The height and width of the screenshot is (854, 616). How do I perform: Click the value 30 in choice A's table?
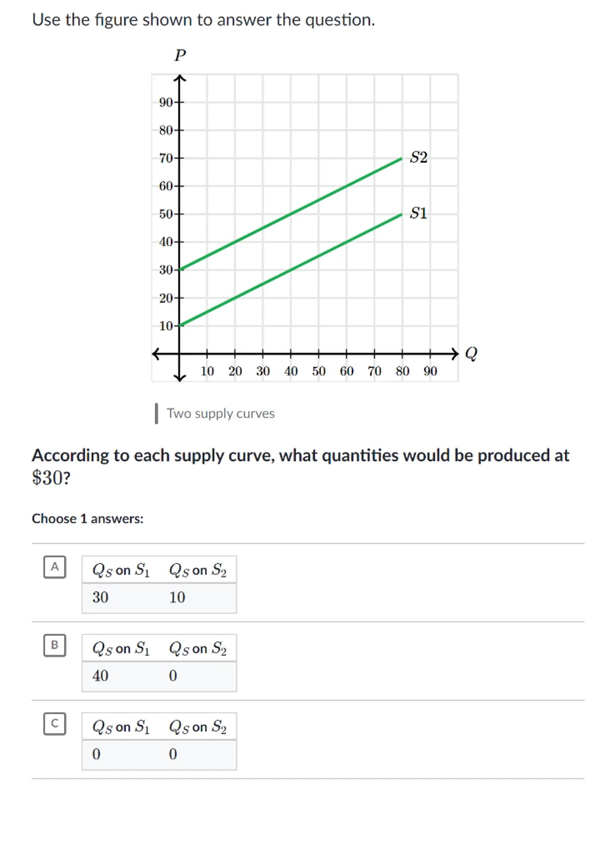(x=100, y=597)
